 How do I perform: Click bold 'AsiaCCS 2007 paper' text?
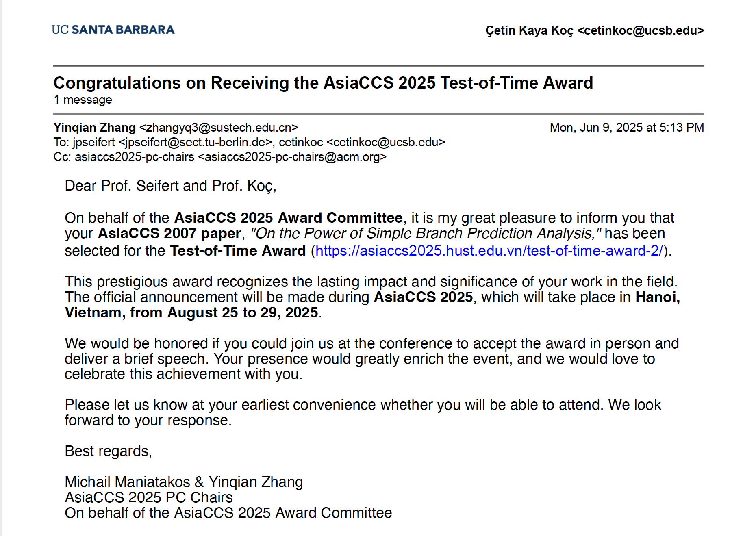click(x=169, y=233)
